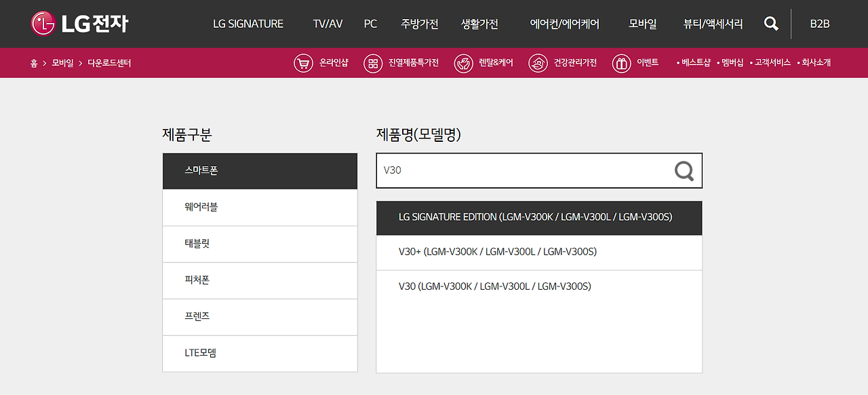Select the V30+ model result

click(539, 252)
